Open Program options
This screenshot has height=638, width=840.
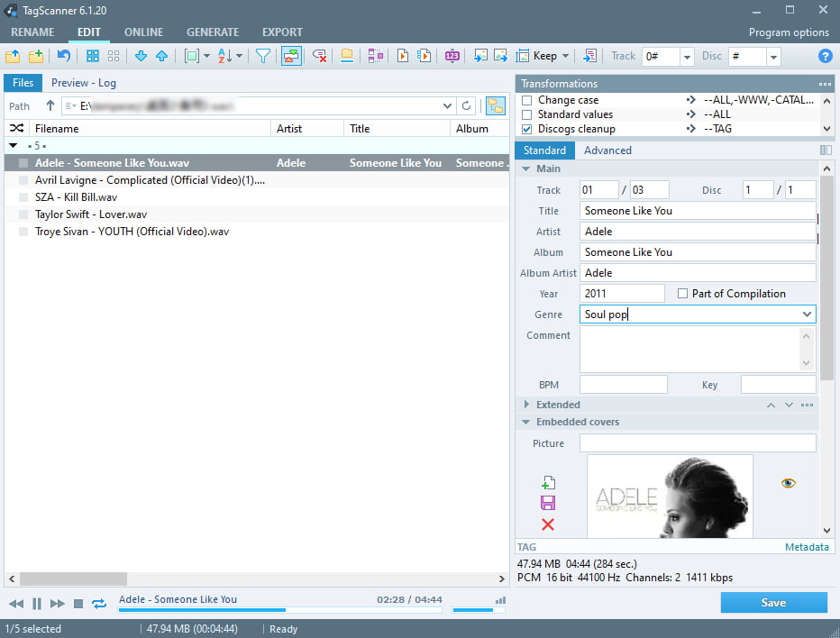click(789, 32)
